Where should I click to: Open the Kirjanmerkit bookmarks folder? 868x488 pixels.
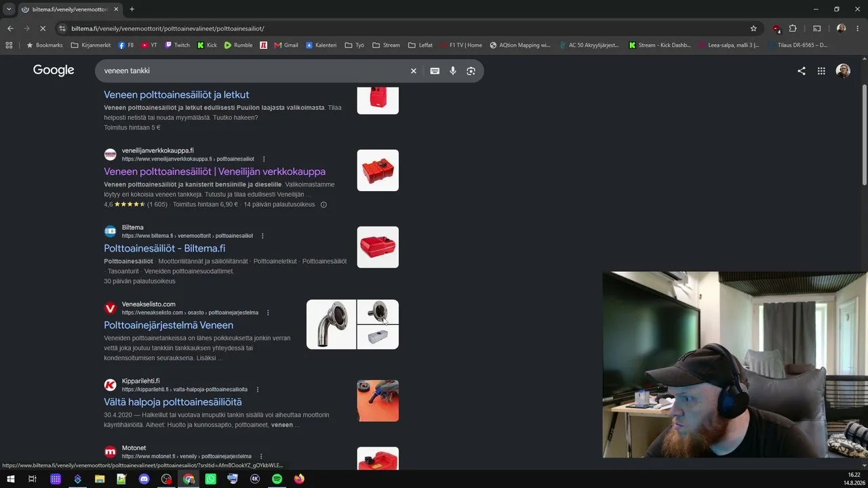pyautogui.click(x=91, y=45)
